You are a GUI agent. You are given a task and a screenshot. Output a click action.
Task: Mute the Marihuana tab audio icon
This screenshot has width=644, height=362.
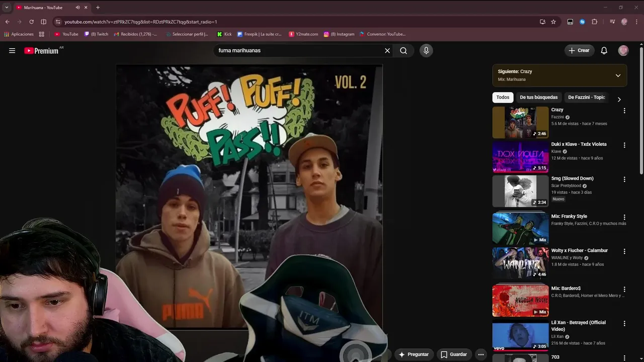77,8
